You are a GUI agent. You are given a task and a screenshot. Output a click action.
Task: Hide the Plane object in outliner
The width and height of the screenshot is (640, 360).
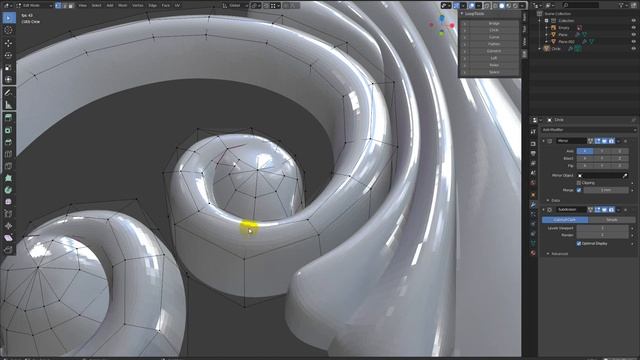633,35
